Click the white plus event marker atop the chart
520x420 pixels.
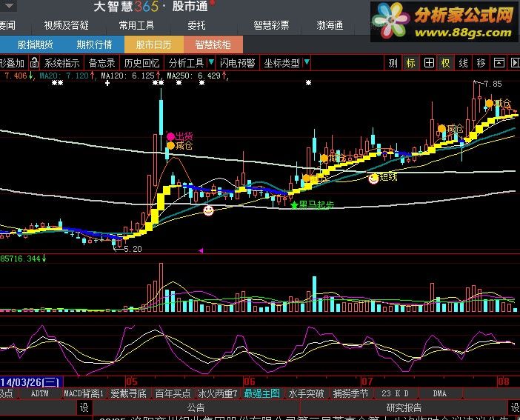tap(107, 83)
